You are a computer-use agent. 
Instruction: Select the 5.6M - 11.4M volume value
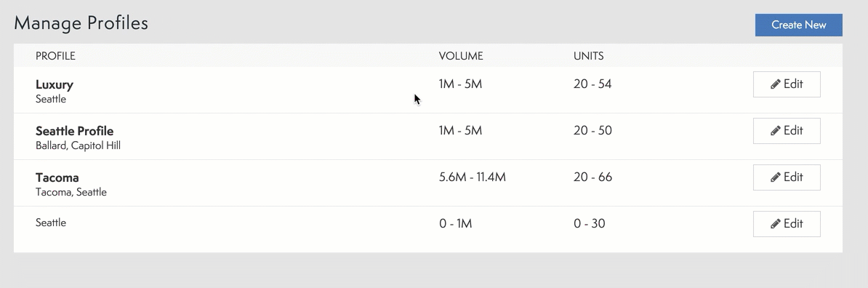click(473, 177)
